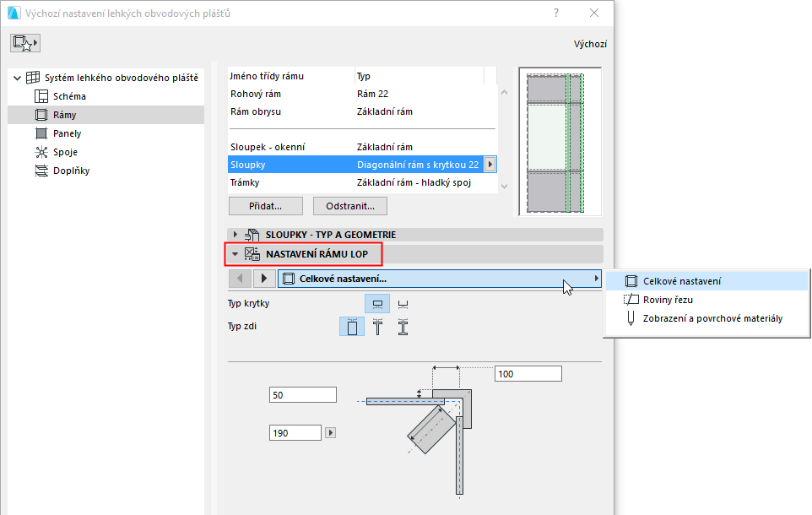Select Schéma in the tree

[x=69, y=96]
